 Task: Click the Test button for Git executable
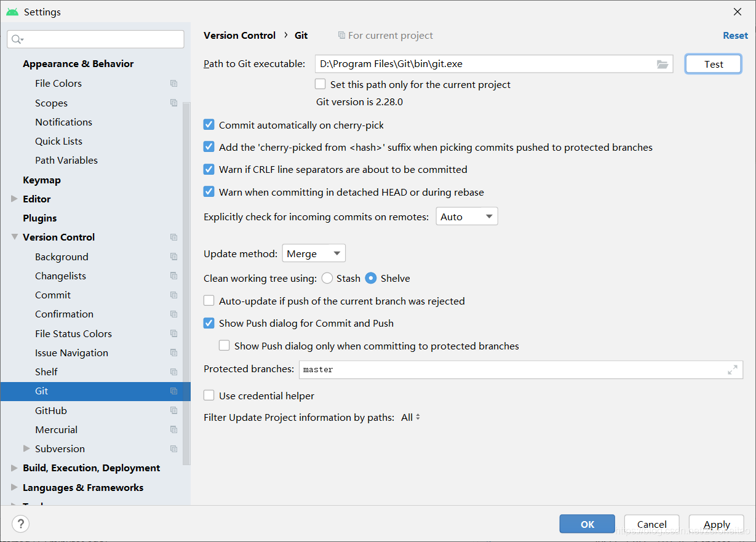(713, 63)
